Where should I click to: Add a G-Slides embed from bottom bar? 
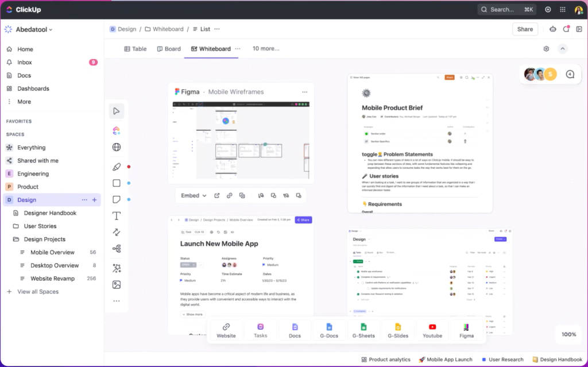(x=398, y=331)
